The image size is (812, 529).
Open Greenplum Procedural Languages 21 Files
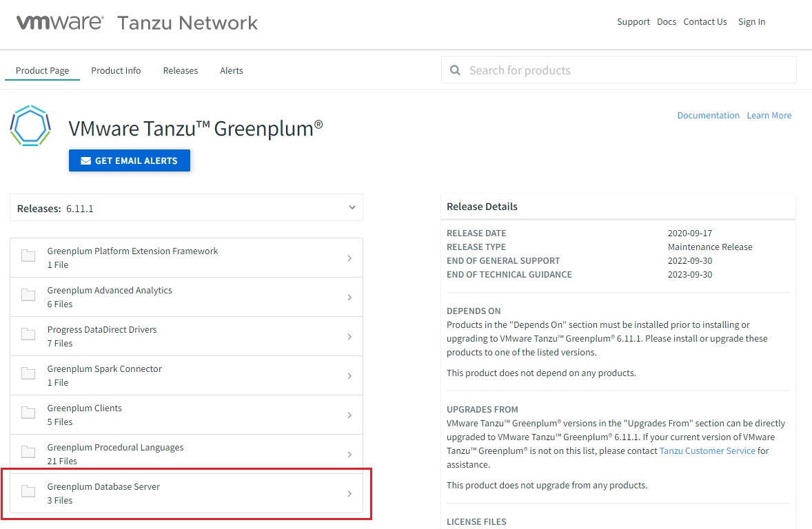tap(186, 454)
